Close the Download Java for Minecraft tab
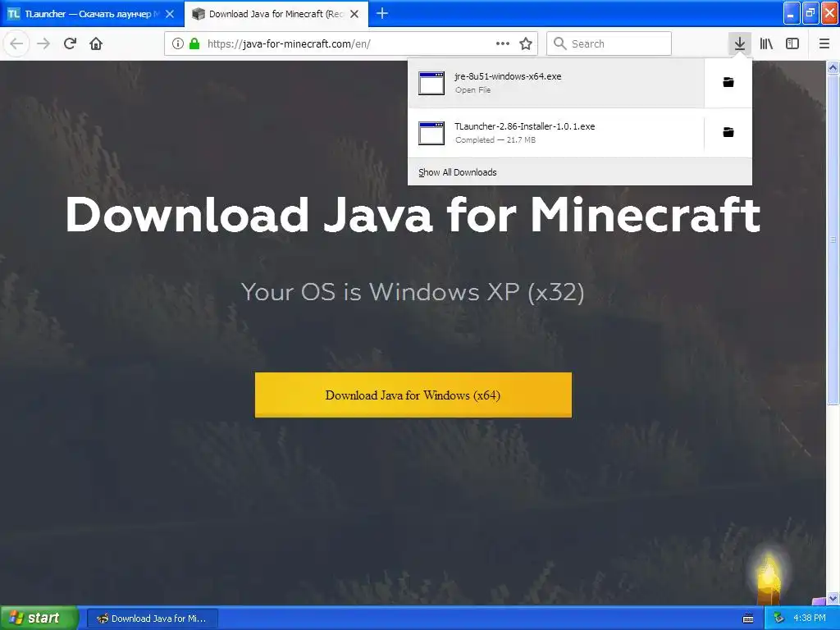 (x=354, y=14)
